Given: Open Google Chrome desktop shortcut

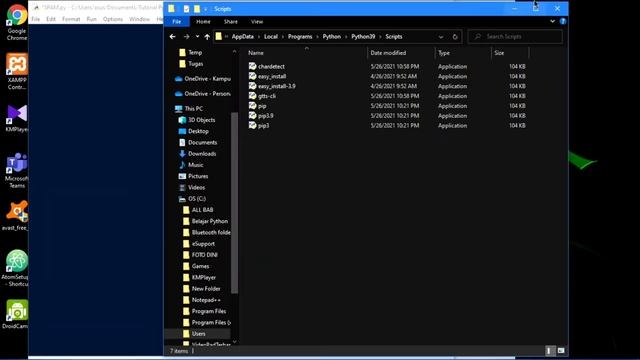Looking at the screenshot, I should tap(16, 23).
